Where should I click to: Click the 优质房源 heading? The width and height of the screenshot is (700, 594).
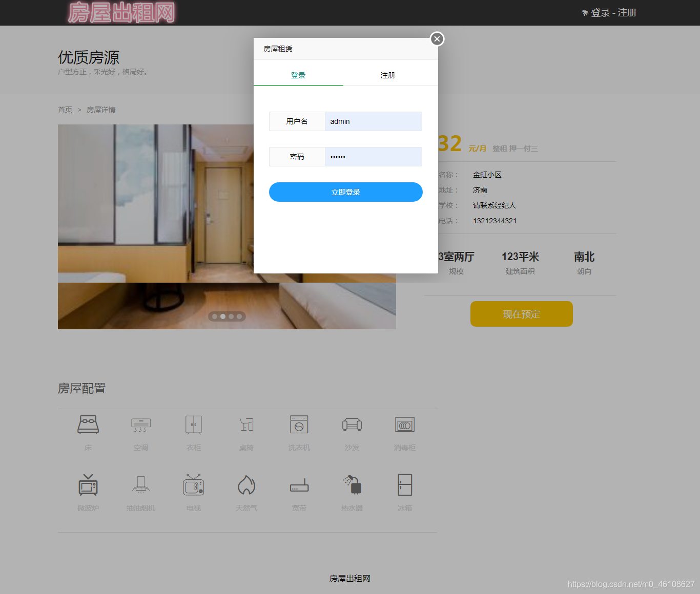[89, 57]
